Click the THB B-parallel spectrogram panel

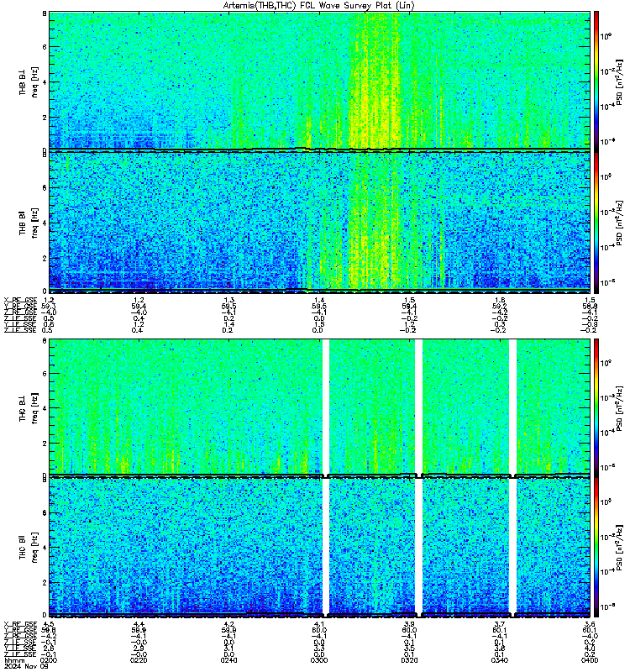[319, 222]
